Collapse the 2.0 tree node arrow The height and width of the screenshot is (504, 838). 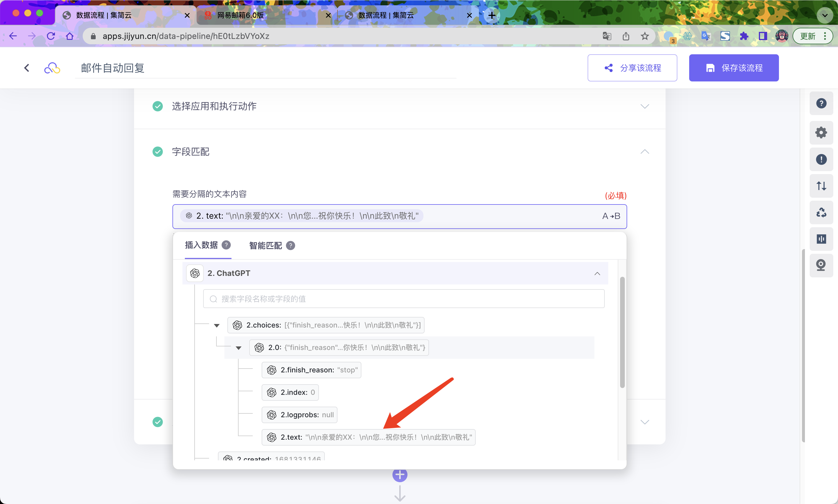pos(239,348)
